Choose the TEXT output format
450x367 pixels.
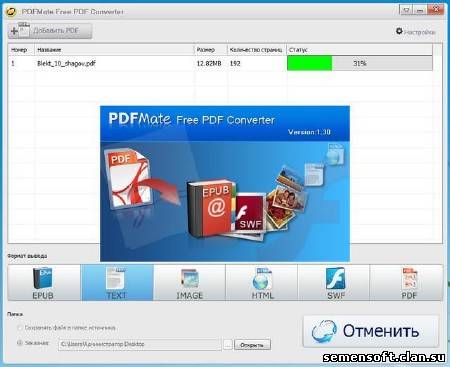click(117, 283)
